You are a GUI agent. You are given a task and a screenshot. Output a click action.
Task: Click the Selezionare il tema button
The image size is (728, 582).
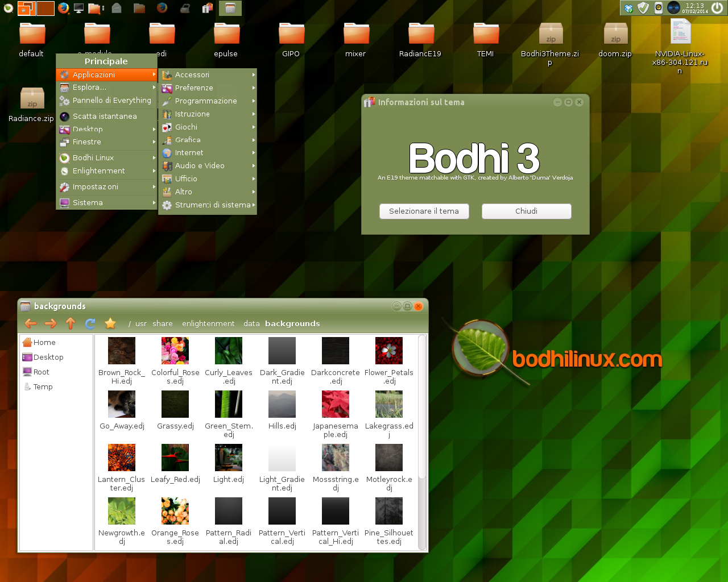[424, 211]
